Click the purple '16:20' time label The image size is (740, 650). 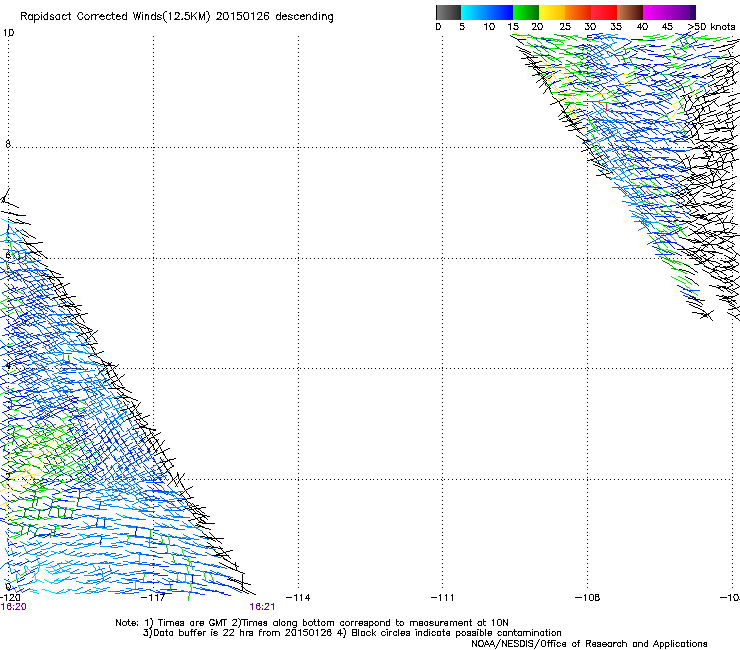pyautogui.click(x=13, y=607)
